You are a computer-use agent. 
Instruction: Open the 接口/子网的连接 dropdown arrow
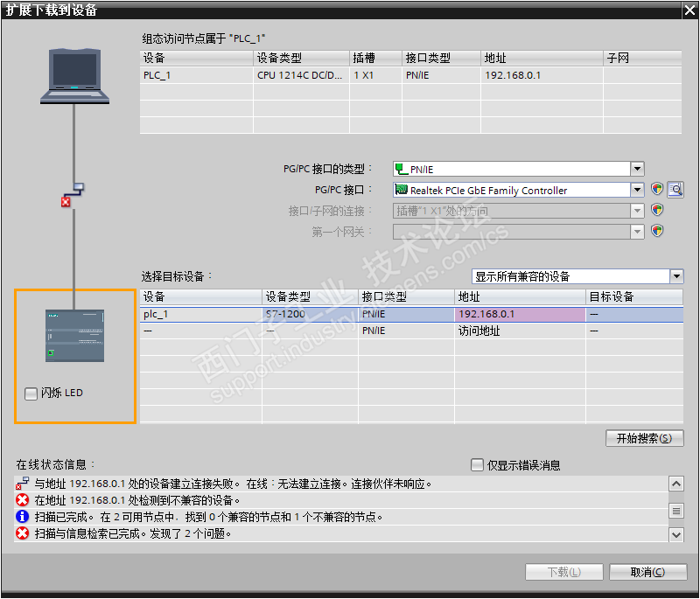pyautogui.click(x=637, y=211)
